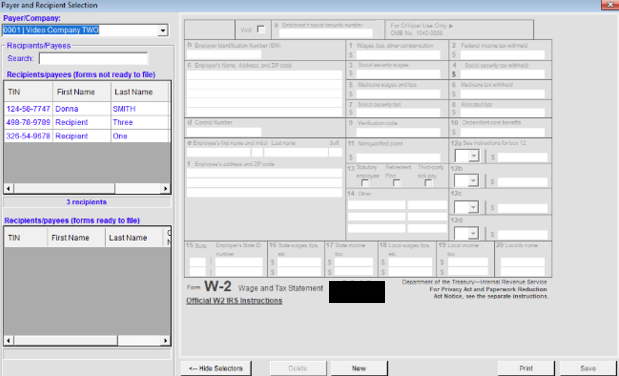Screen dimensions: 619x376
Task: Open Official W2 IRS Instructions link
Action: pyautogui.click(x=234, y=301)
